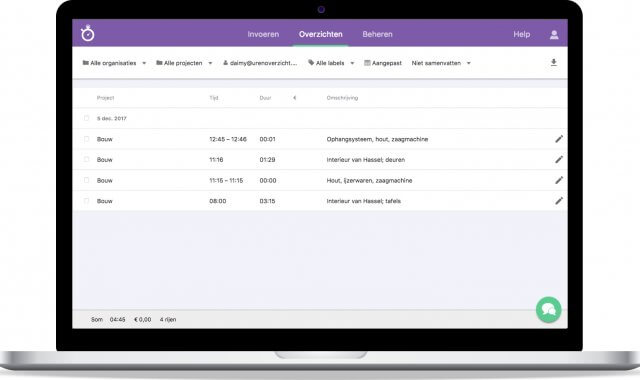The height and width of the screenshot is (380, 640).
Task: Click the total time 04:45 in footer
Action: click(x=118, y=320)
